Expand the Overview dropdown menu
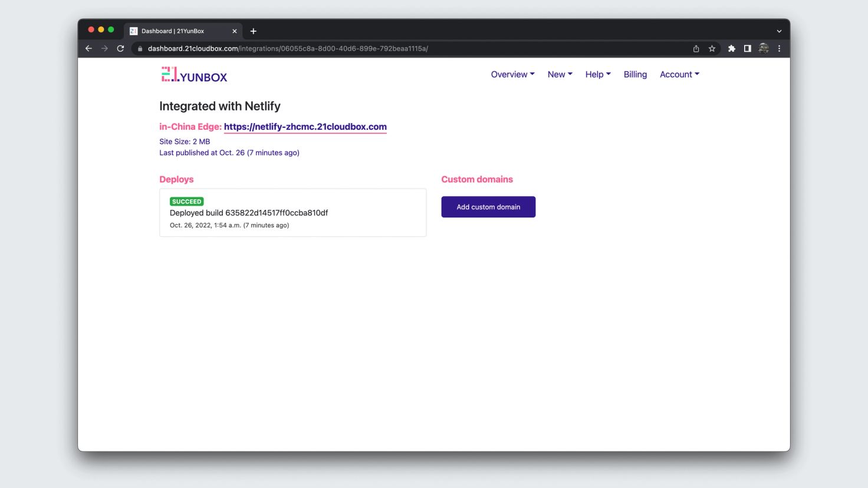This screenshot has height=488, width=868. (512, 74)
